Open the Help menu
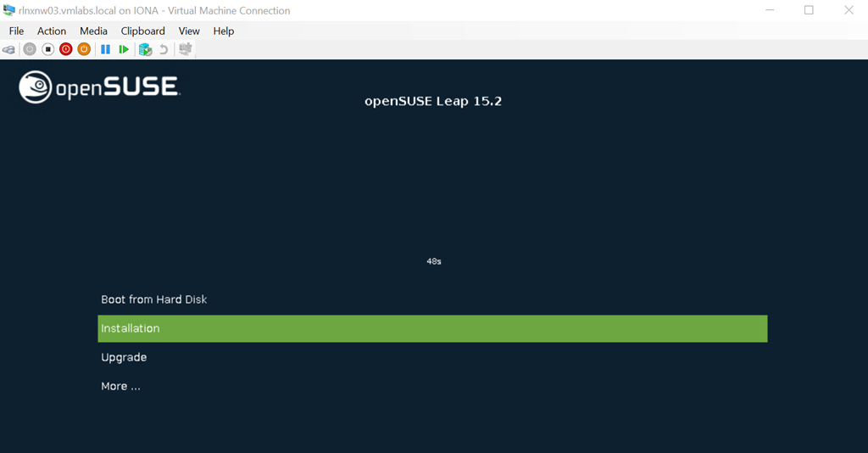868x453 pixels. (x=224, y=31)
